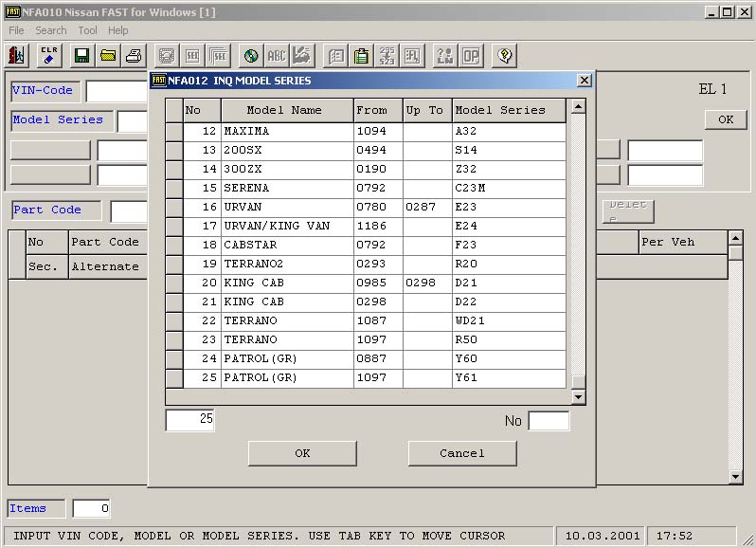Image resolution: width=756 pixels, height=548 pixels.
Task: Click the floppy disk save icon
Action: 81,55
